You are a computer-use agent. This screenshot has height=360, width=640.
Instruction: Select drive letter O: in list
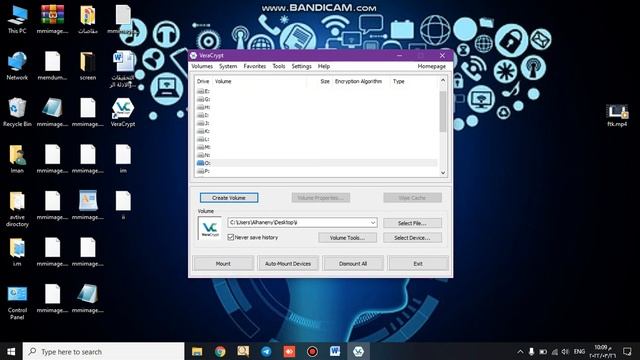pyautogui.click(x=316, y=163)
